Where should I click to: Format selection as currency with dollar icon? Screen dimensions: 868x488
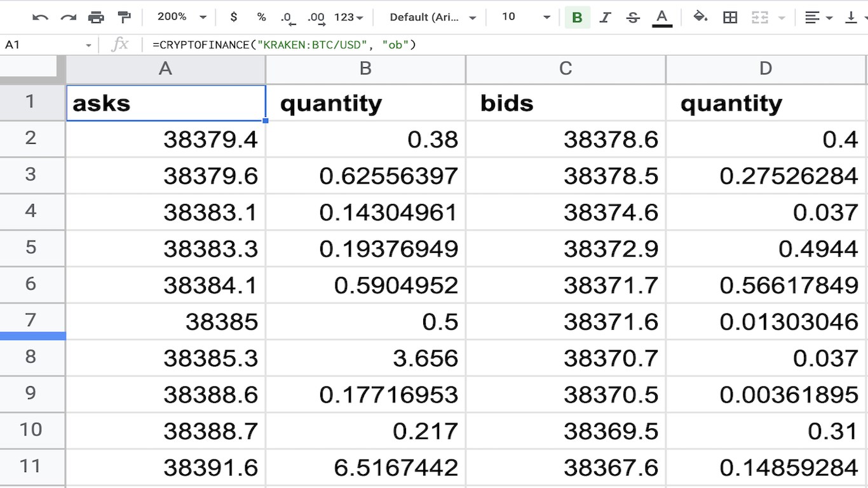pos(234,17)
